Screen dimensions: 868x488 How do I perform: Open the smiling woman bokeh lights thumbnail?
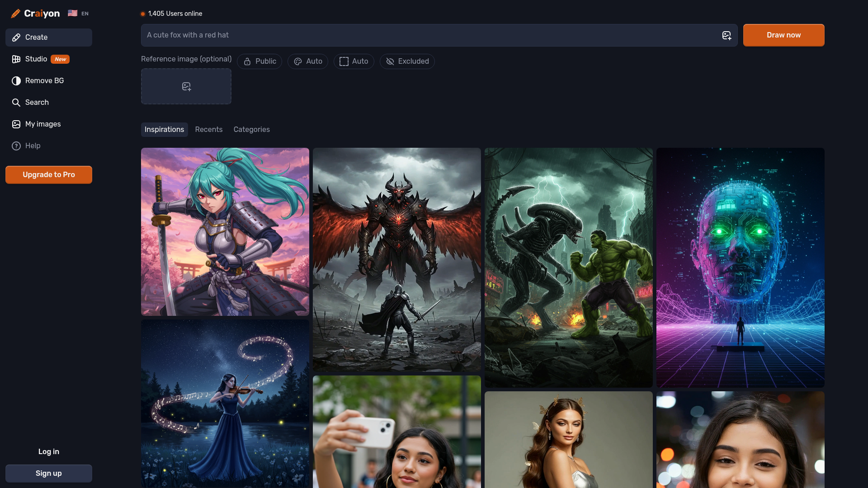(741, 440)
